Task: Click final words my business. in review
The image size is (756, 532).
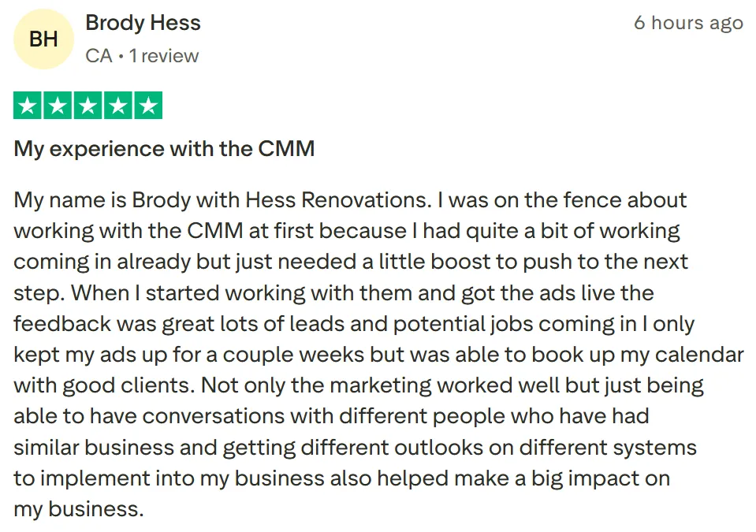Action: tap(79, 509)
